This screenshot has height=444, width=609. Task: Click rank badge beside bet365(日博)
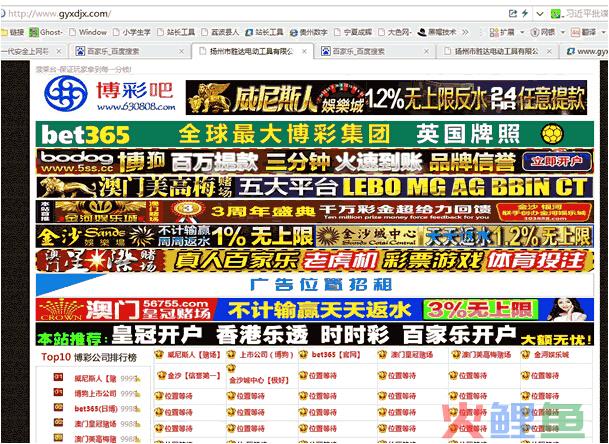(58, 407)
